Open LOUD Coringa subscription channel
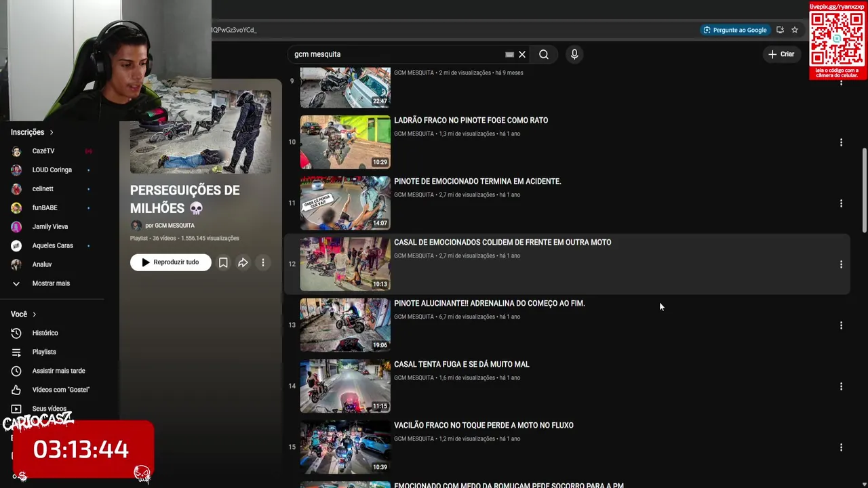 pos(52,170)
